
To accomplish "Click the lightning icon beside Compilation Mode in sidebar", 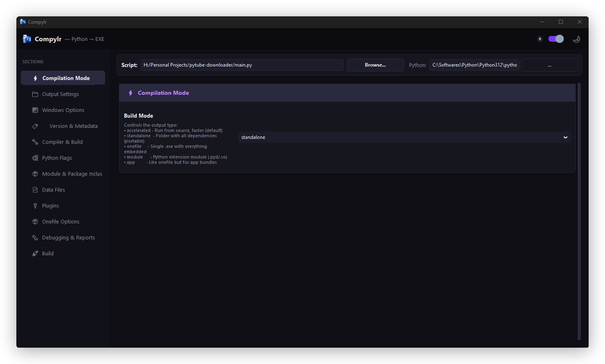I will [36, 78].
